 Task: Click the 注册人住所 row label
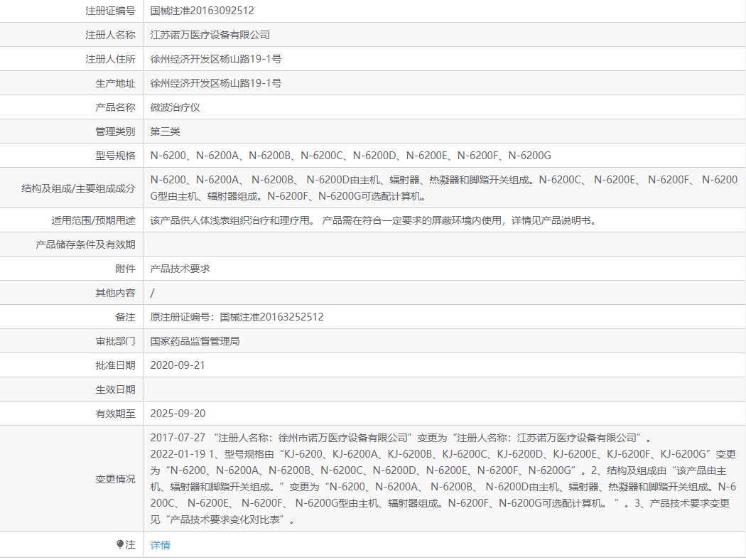tap(110, 59)
